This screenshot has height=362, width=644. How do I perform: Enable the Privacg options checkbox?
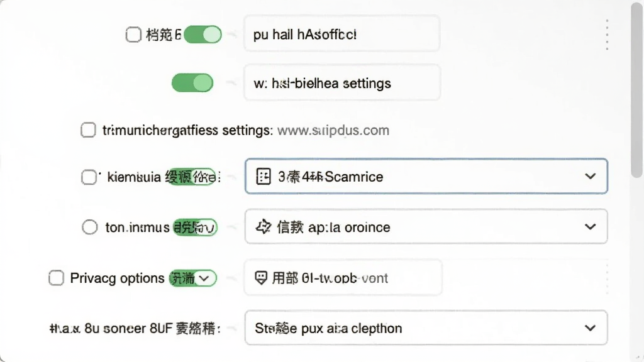(56, 278)
